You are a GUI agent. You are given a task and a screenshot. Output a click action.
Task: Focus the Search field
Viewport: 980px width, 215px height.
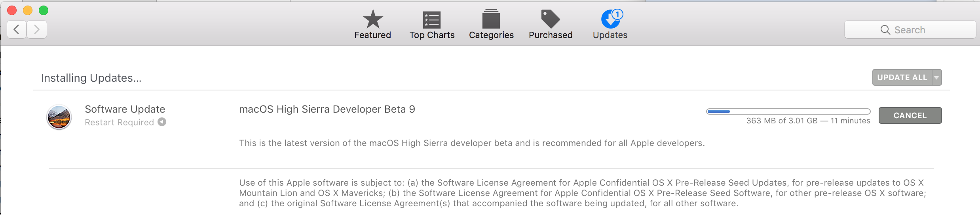pyautogui.click(x=910, y=30)
